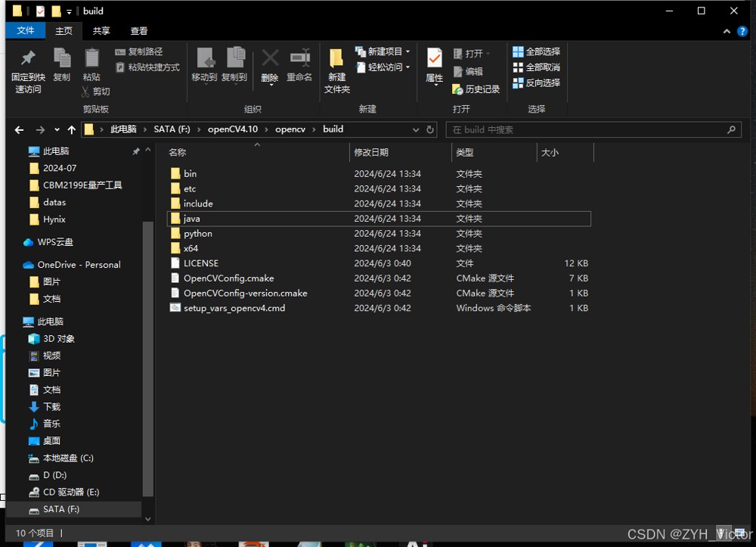Open the Help question mark icon
Viewport: 756px width, 547px height.
pos(742,32)
